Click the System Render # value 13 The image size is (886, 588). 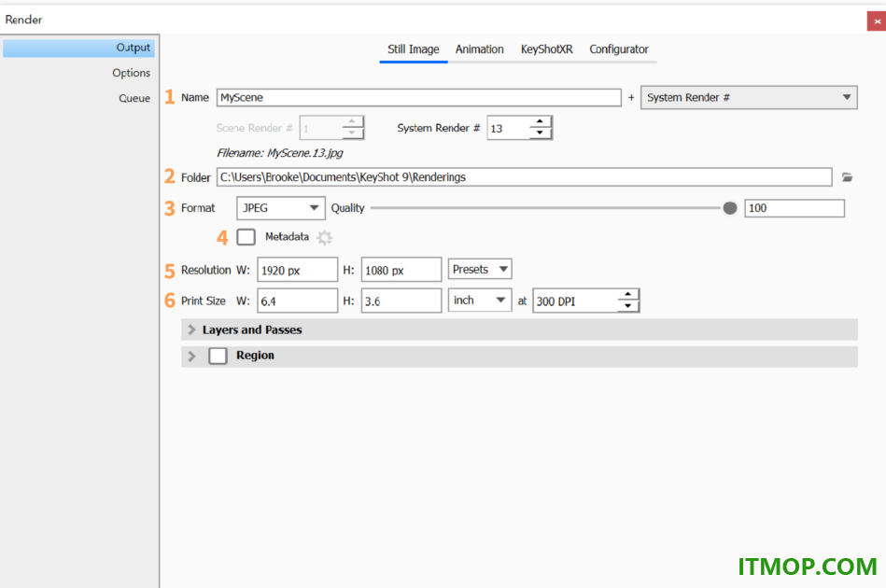[508, 128]
